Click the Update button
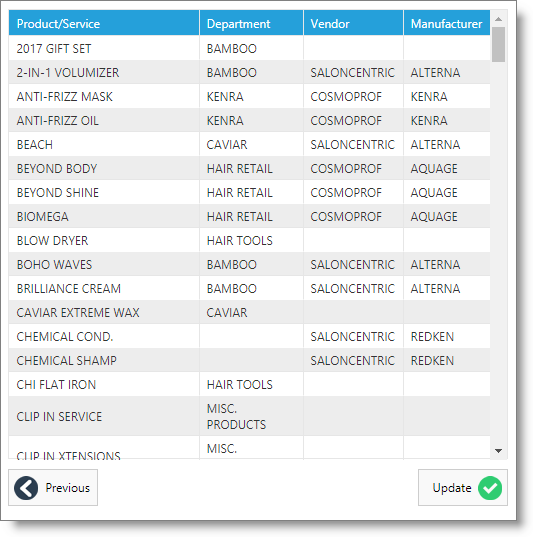Image resolution: width=533 pixels, height=537 pixels. [463, 487]
